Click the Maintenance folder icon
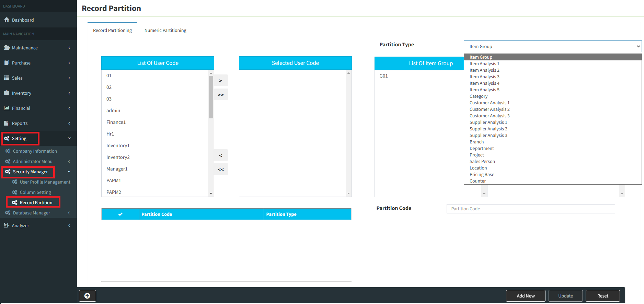This screenshot has height=304, width=644. click(x=7, y=48)
